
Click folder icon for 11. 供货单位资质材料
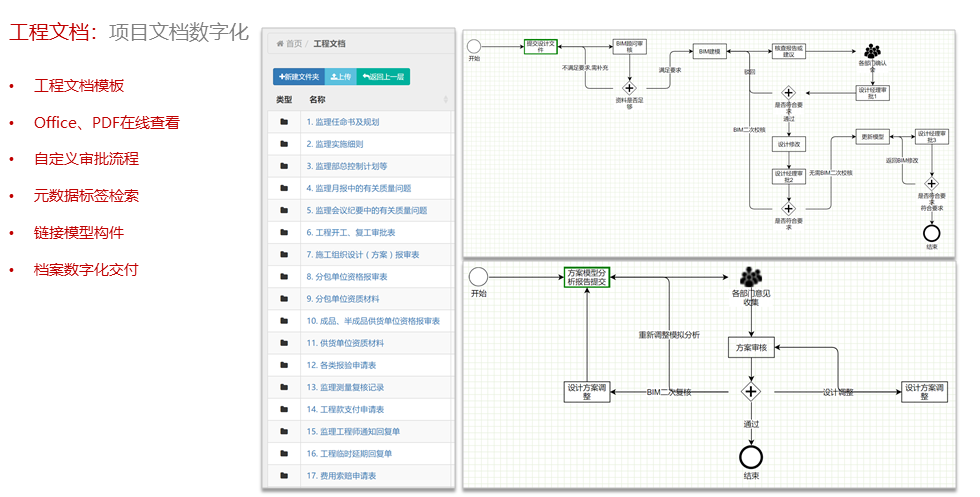pyautogui.click(x=284, y=343)
